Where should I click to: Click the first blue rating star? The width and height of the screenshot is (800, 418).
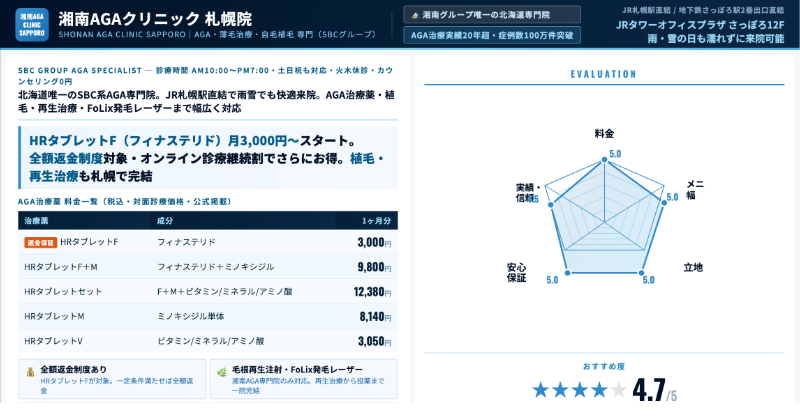coord(541,390)
